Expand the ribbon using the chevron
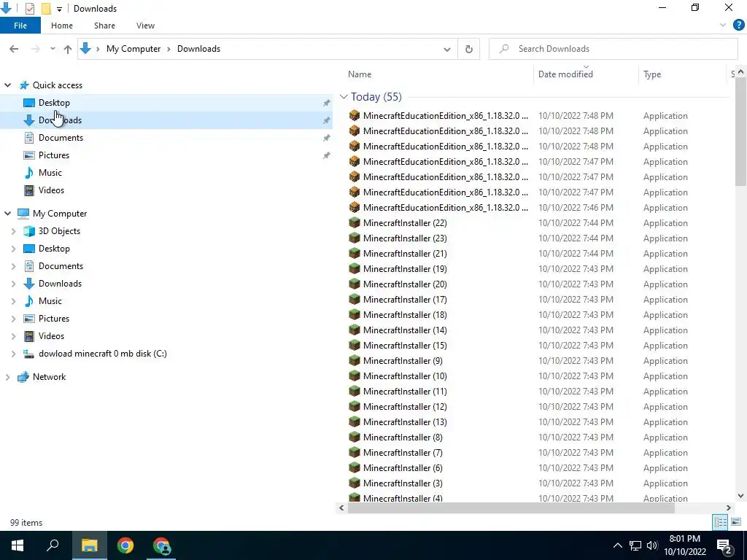The image size is (747, 560). point(723,26)
